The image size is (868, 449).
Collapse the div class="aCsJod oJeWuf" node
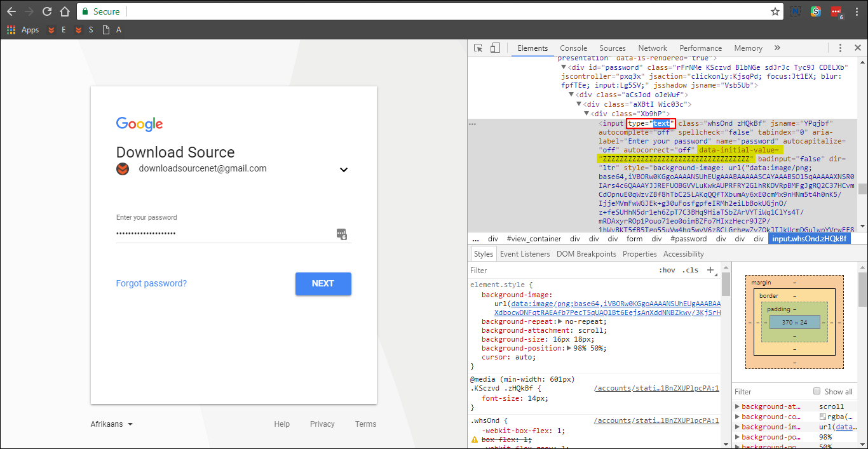pyautogui.click(x=571, y=95)
